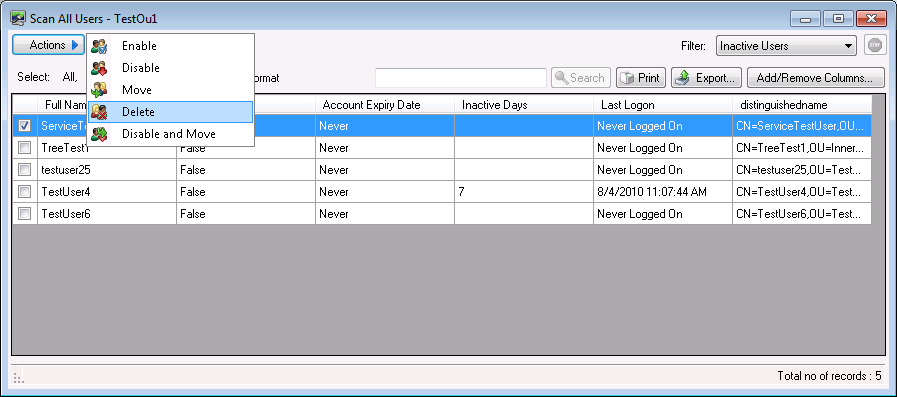Choose Disable from the Actions menu
Screen dimensions: 897x397
(170, 68)
